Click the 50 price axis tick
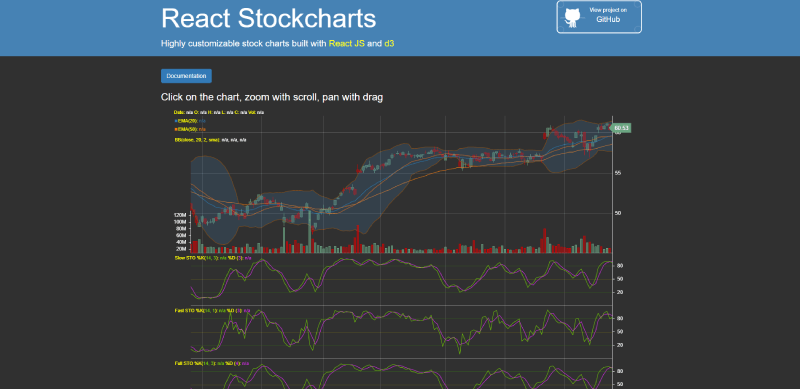This screenshot has height=389, width=800. click(x=618, y=213)
